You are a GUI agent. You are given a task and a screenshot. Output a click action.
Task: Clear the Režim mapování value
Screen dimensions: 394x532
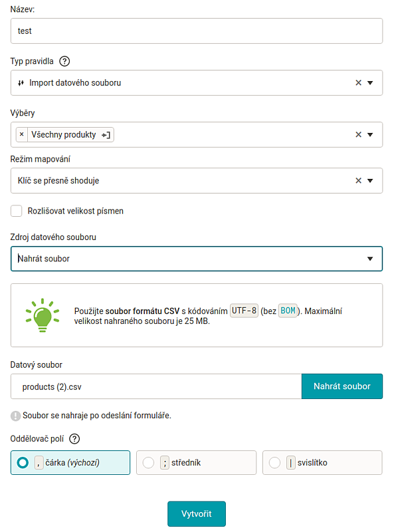[358, 181]
